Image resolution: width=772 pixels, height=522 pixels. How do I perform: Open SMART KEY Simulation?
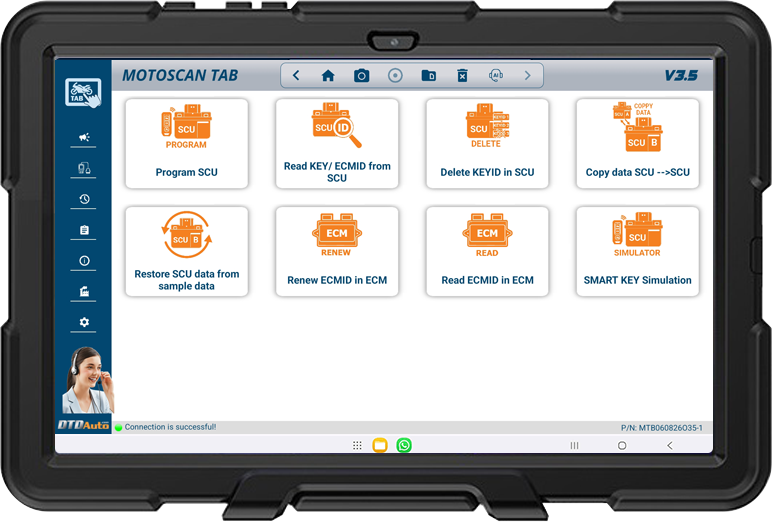638,251
